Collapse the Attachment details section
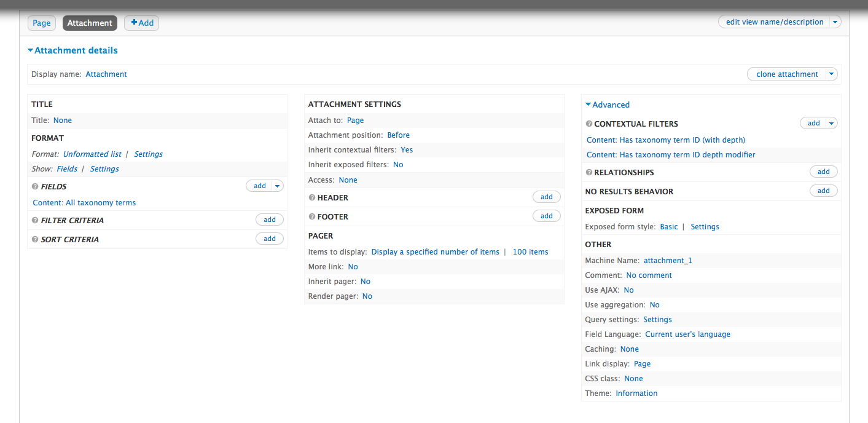Viewport: 868px width, 423px height. pyautogui.click(x=72, y=50)
